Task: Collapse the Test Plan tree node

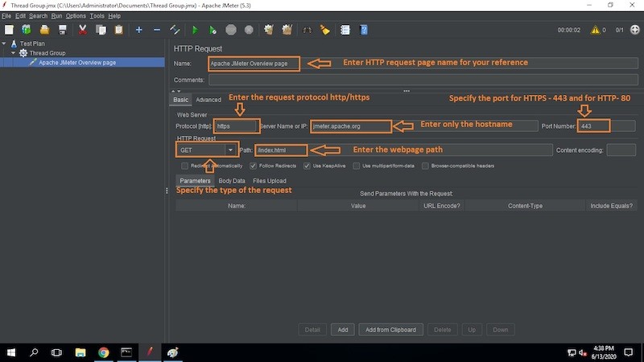Action: tap(4, 43)
